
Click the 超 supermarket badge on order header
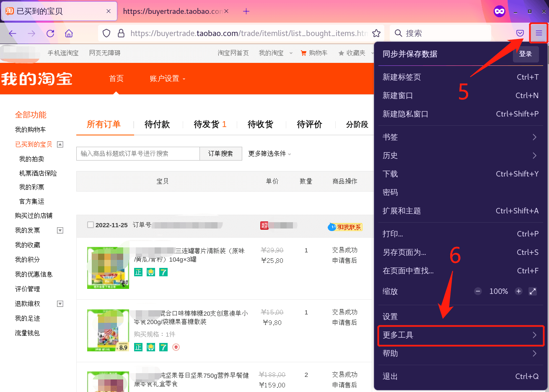[264, 226]
